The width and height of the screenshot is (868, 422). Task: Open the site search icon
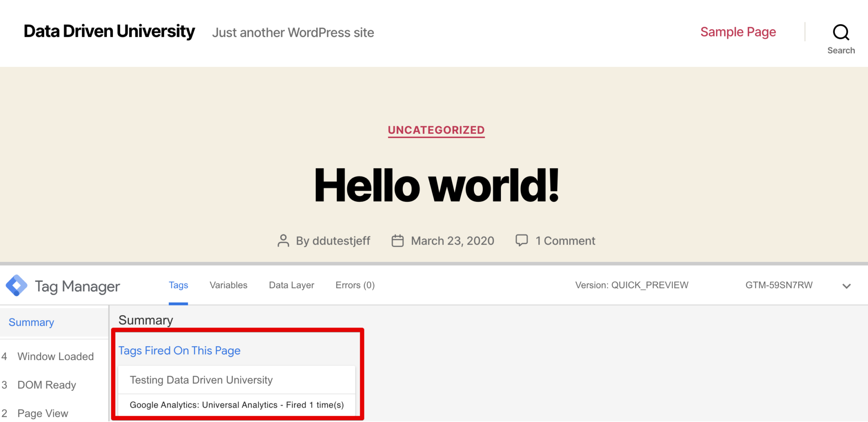(841, 32)
